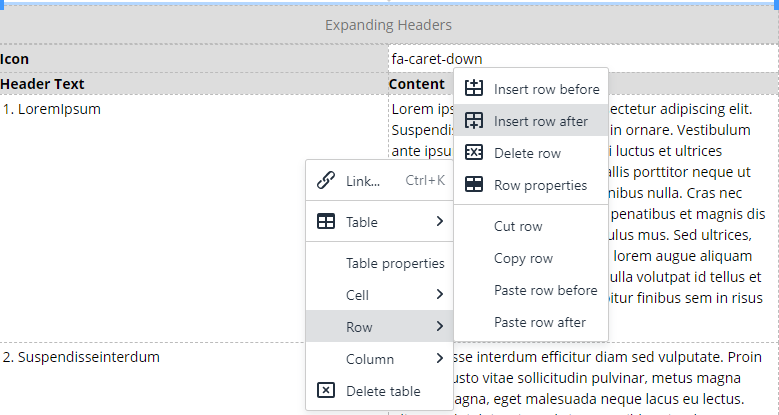Click the Row properties icon
The height and width of the screenshot is (415, 779).
[474, 185]
